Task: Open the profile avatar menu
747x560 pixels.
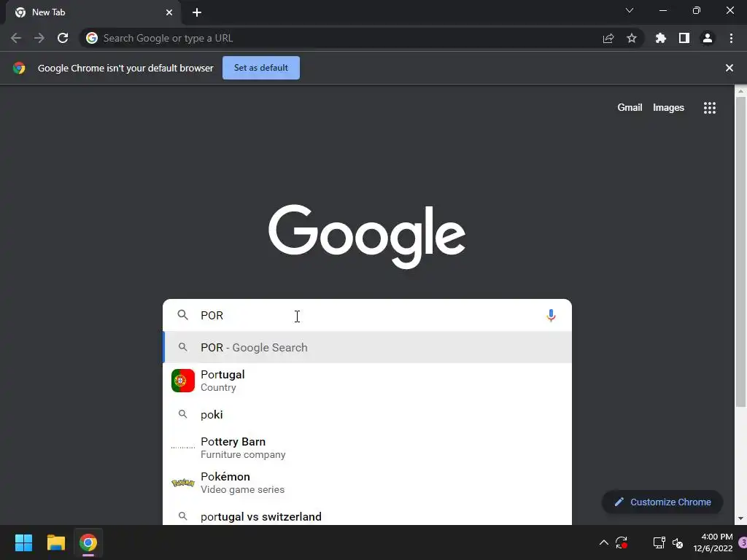Action: coord(708,38)
